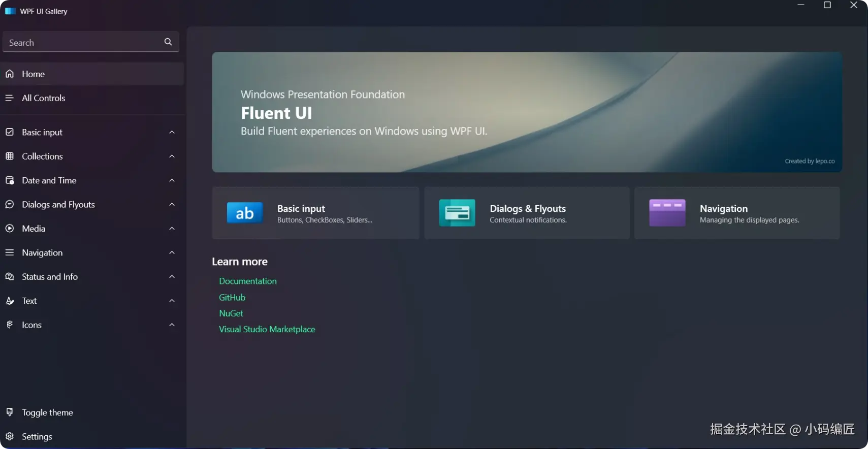Open the Navigation card title
Viewport: 868px width, 449px height.
[724, 208]
